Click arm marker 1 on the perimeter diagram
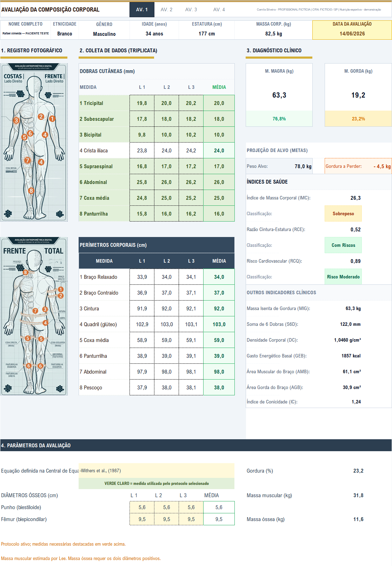 click(x=61, y=289)
